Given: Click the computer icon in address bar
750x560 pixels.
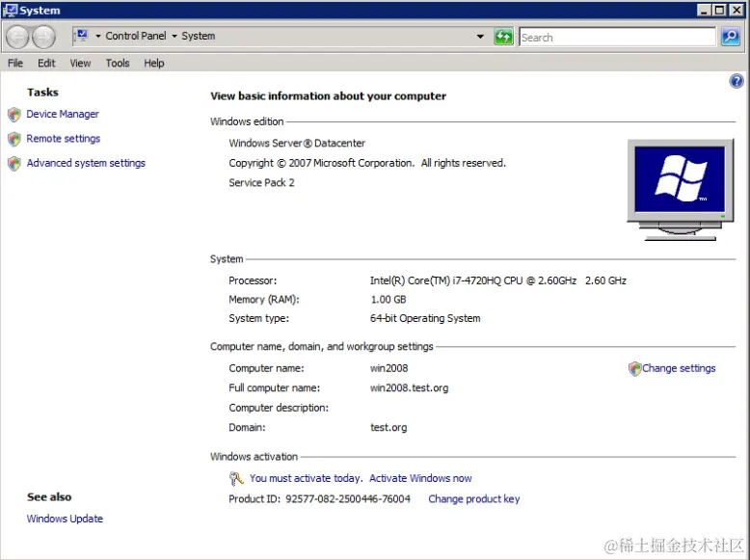Looking at the screenshot, I should 82,35.
